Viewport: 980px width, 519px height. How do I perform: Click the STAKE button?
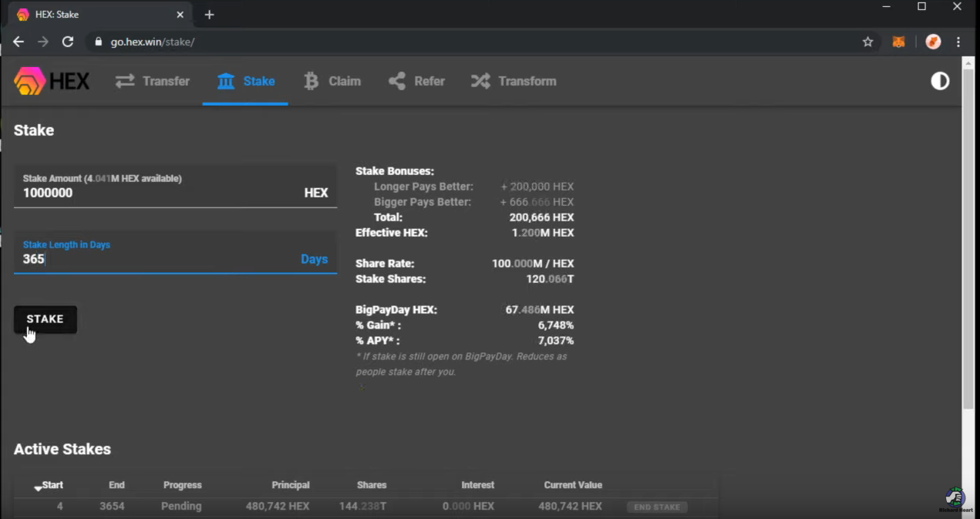click(x=45, y=319)
